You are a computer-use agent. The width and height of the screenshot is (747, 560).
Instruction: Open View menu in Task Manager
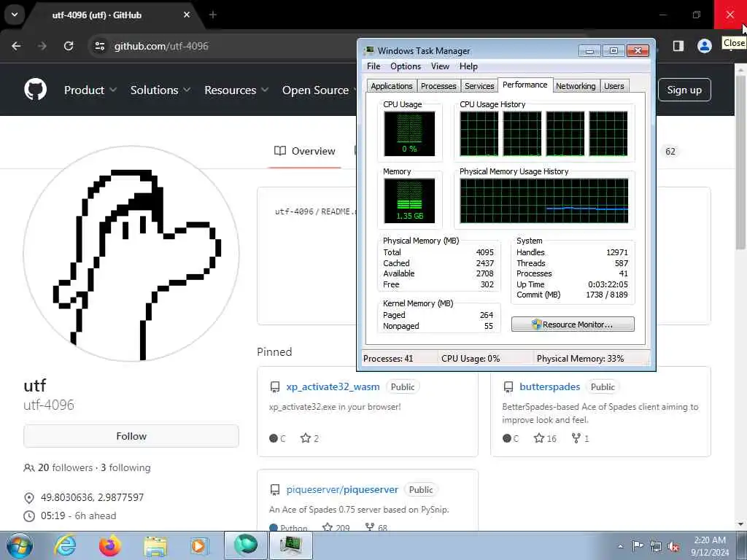pos(440,66)
